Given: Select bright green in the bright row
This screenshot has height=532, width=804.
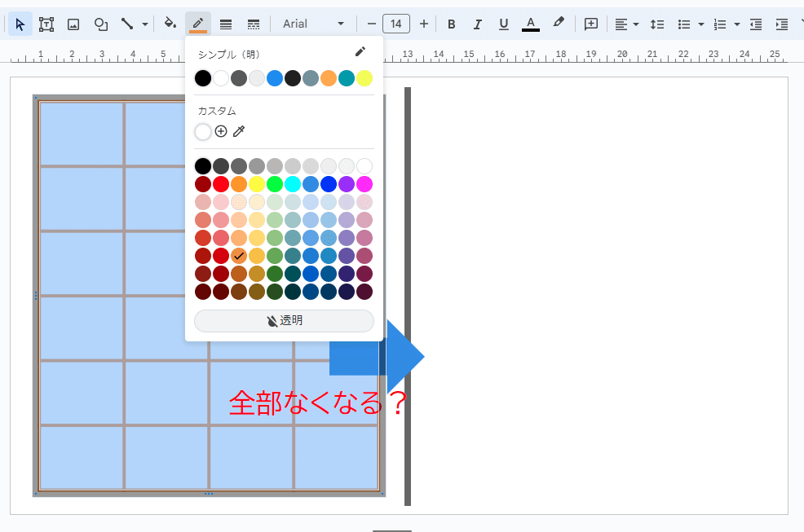Looking at the screenshot, I should click(275, 184).
